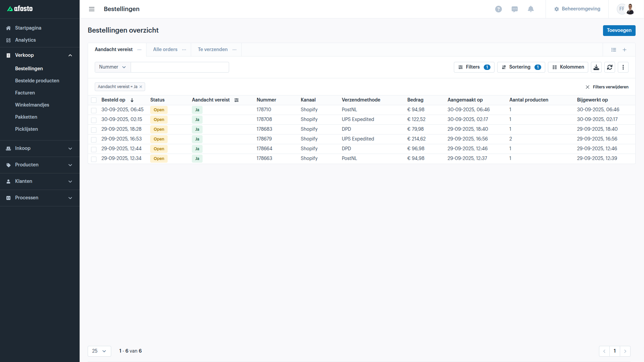Viewport: 644px width, 362px height.
Task: Click the download export icon
Action: point(596,67)
